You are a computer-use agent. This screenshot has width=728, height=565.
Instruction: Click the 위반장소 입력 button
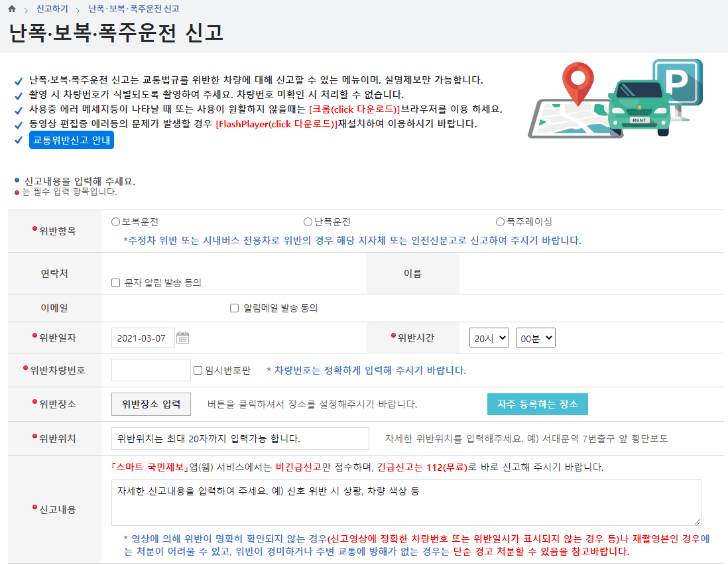pyautogui.click(x=151, y=404)
